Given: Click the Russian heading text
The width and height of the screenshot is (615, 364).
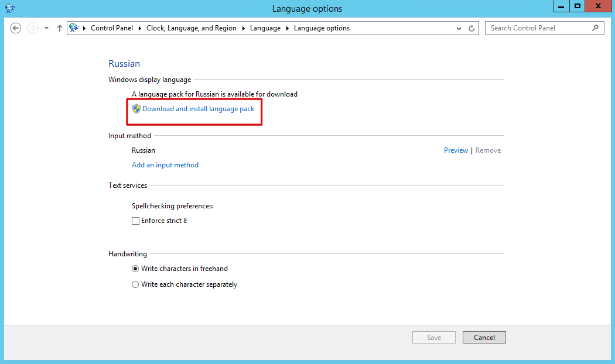Looking at the screenshot, I should click(124, 63).
